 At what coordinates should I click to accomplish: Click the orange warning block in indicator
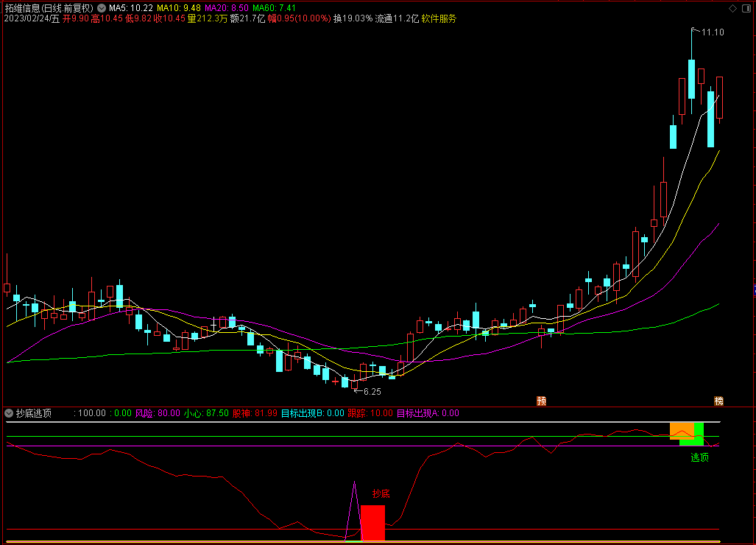click(682, 431)
